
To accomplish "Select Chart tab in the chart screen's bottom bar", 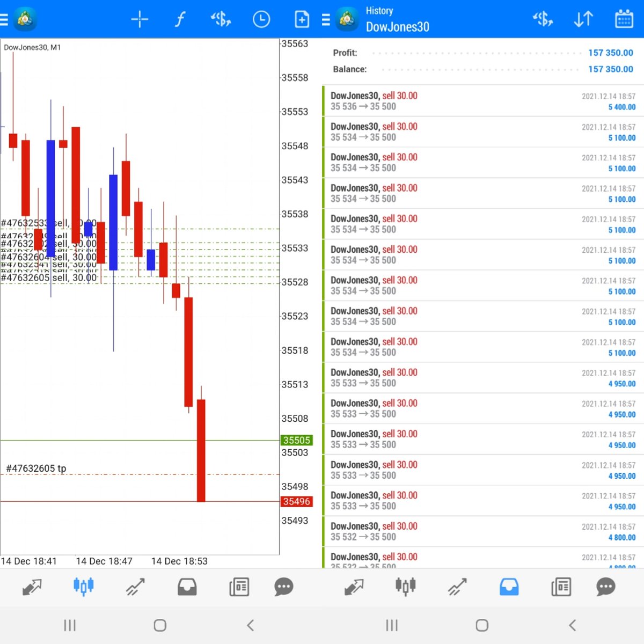I will [84, 587].
